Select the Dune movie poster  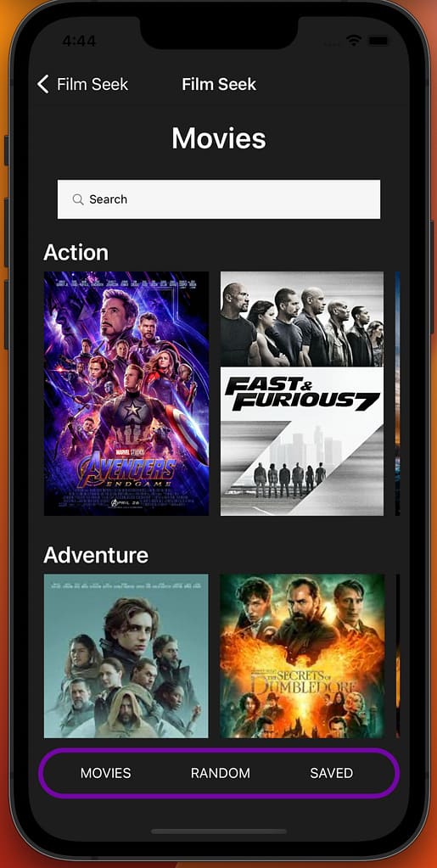click(126, 656)
